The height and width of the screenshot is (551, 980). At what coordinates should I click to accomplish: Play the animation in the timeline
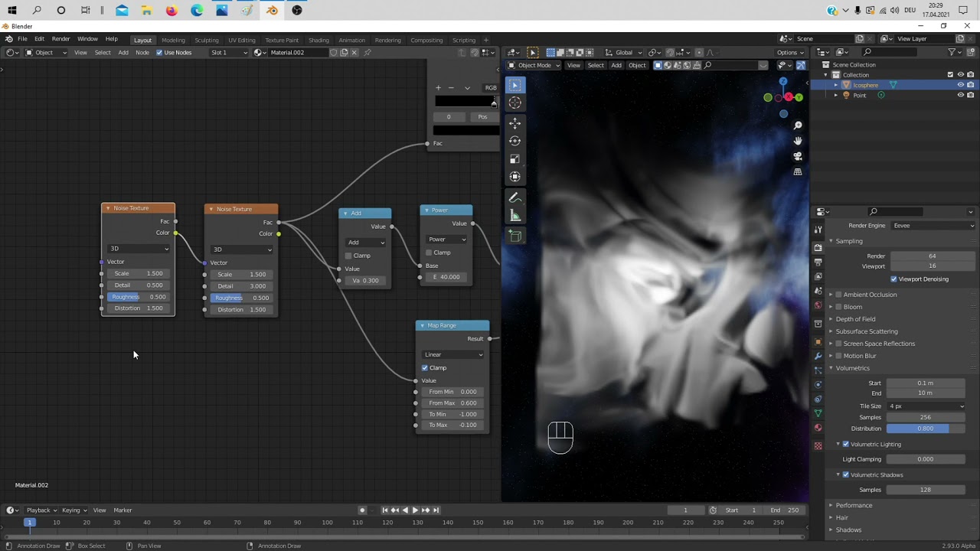415,510
